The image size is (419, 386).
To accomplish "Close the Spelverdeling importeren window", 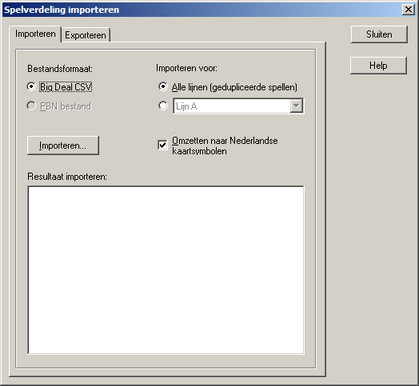I will coord(408,9).
